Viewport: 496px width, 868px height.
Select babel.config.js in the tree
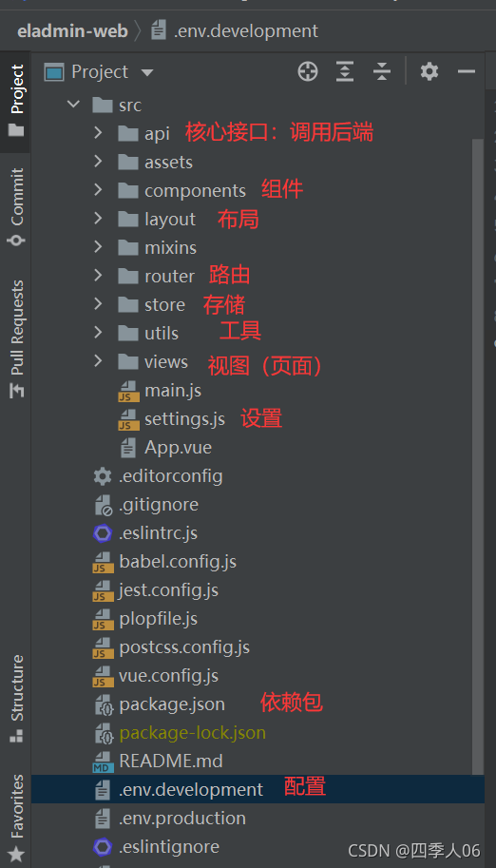(x=178, y=562)
